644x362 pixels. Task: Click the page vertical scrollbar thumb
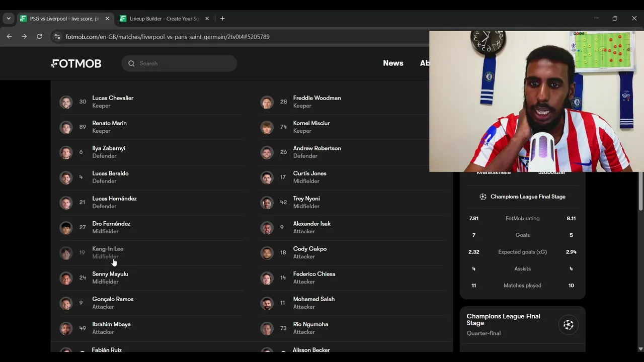[x=640, y=191]
